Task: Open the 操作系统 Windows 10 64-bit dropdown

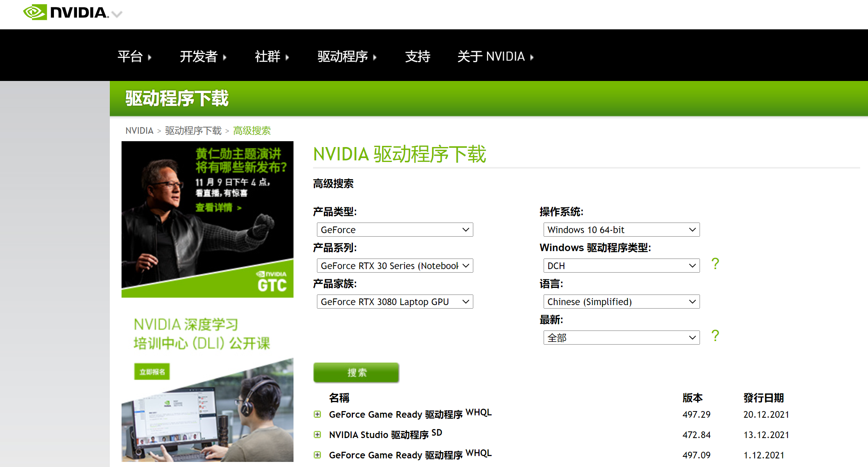Action: 621,230
